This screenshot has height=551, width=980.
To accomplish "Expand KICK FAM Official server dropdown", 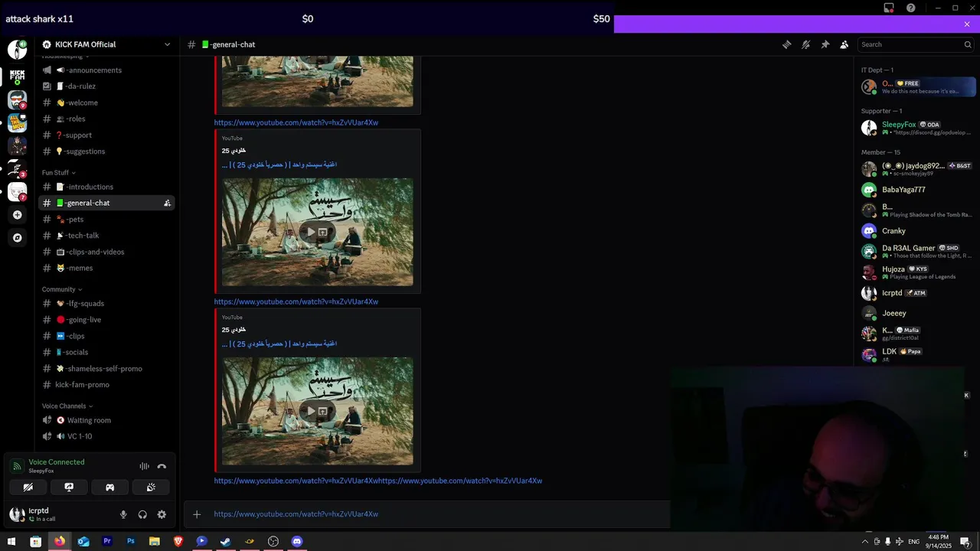I will tap(167, 44).
